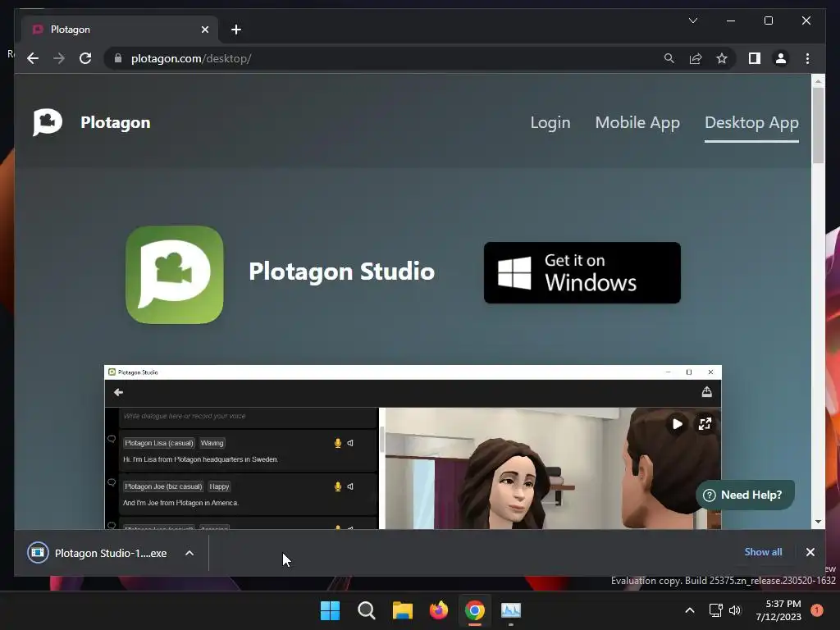Screen dimensions: 840x630
Task: Click the Studio screenshot preview image
Action: coord(413,447)
